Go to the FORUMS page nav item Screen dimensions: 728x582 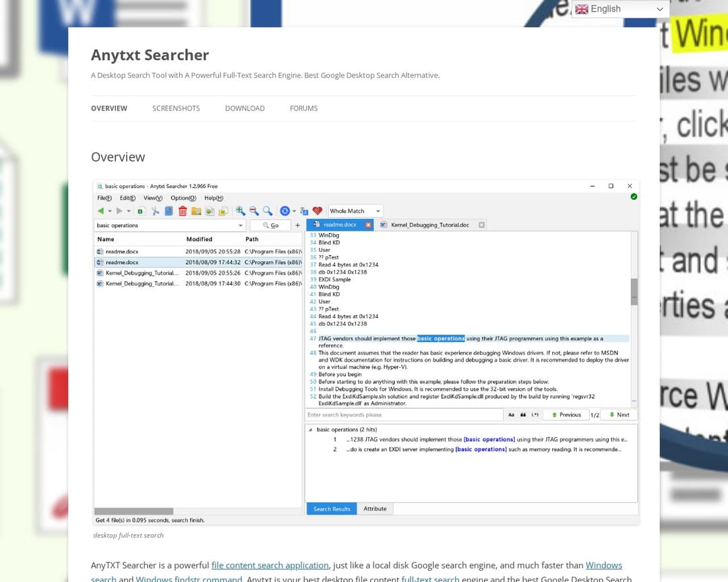pos(303,108)
